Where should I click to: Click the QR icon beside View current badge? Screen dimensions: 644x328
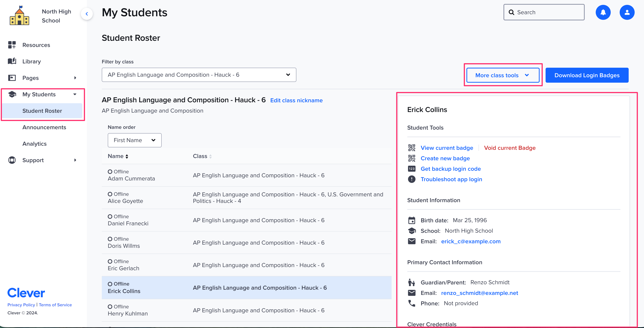[x=411, y=148]
